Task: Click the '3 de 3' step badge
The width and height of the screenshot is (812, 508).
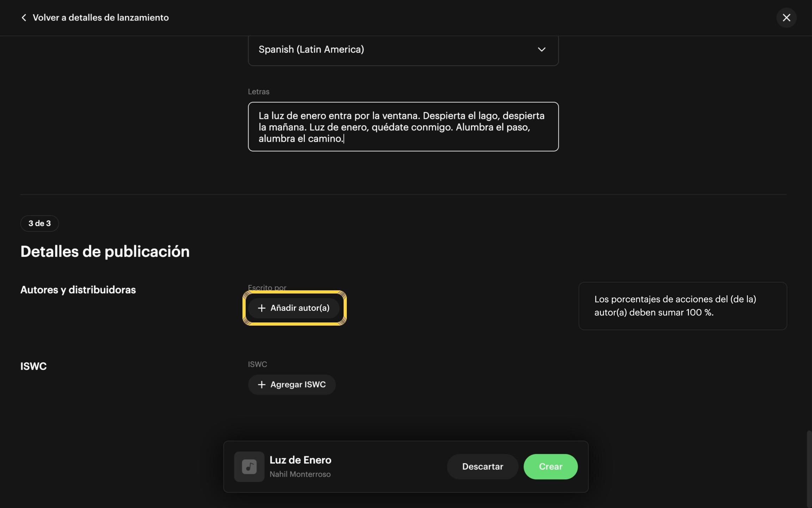Action: tap(39, 223)
